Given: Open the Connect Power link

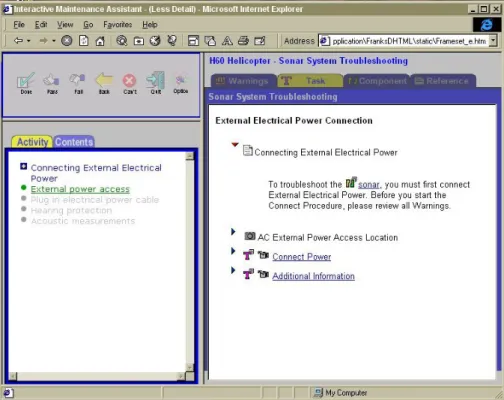Looking at the screenshot, I should point(302,257).
